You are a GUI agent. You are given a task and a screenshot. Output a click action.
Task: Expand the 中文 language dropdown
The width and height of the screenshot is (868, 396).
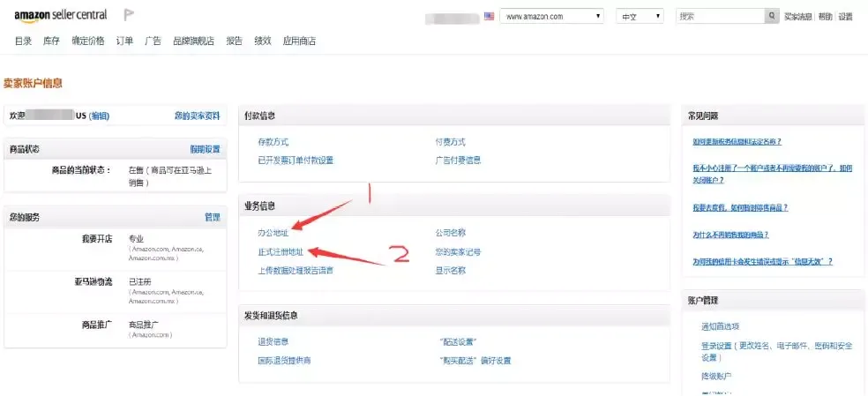tap(640, 16)
